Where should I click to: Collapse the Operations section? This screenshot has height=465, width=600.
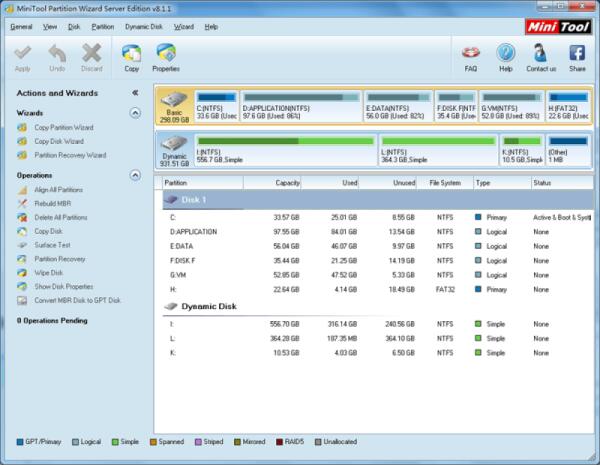[x=135, y=175]
